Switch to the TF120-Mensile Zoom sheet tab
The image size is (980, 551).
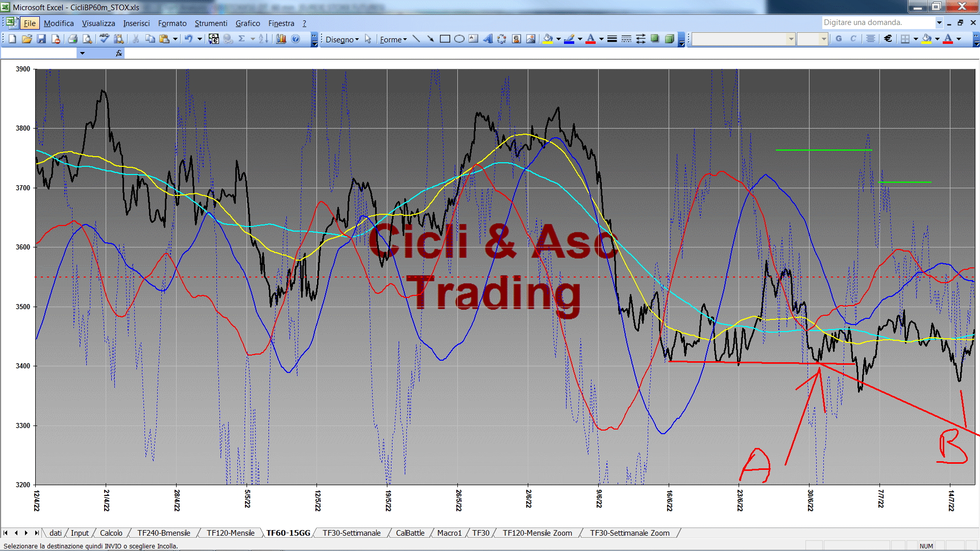[x=537, y=533]
